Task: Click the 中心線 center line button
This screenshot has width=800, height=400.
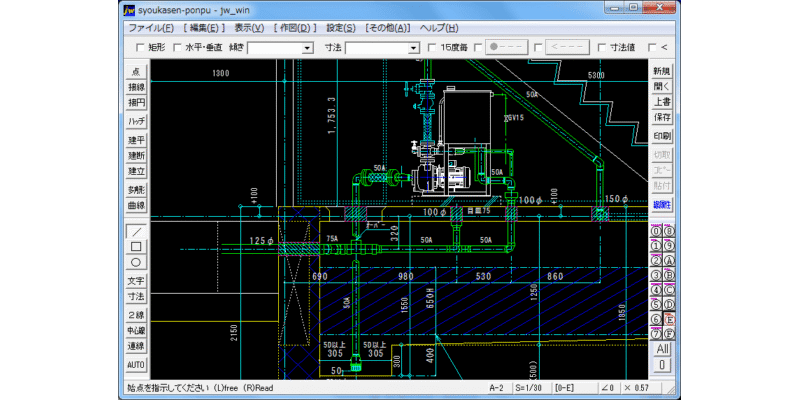Action: click(136, 331)
